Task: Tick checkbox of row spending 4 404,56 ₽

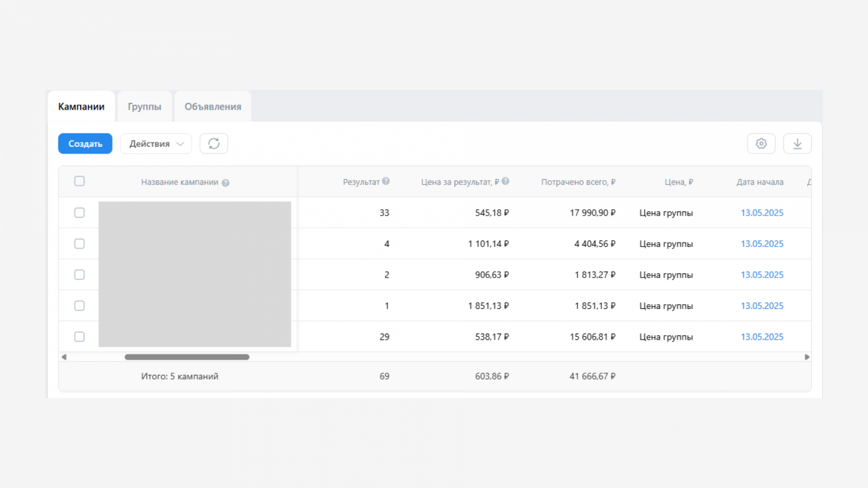Action: click(x=79, y=243)
